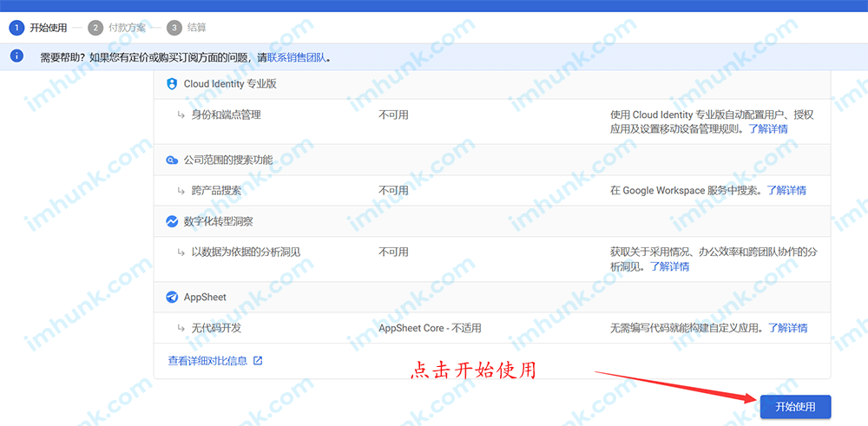Image resolution: width=868 pixels, height=426 pixels.
Task: Click 不可用 value in 身份和端点管理 row
Action: [393, 115]
